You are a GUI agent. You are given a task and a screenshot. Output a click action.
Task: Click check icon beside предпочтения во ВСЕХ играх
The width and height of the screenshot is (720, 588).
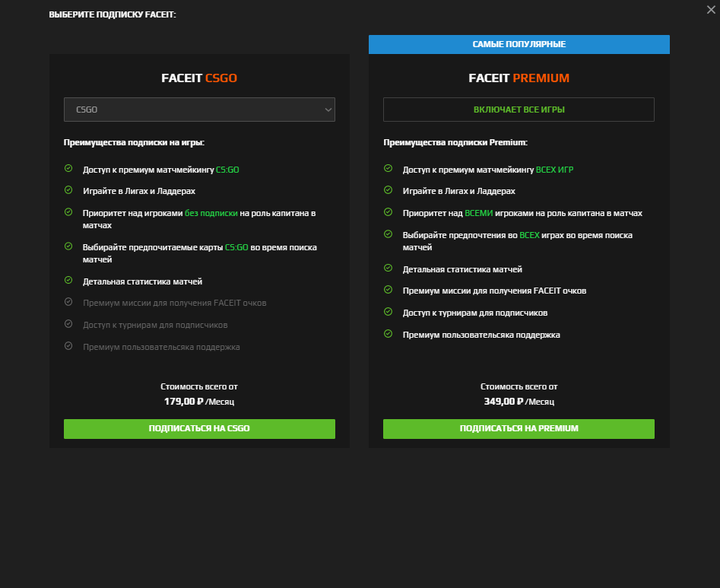388,234
